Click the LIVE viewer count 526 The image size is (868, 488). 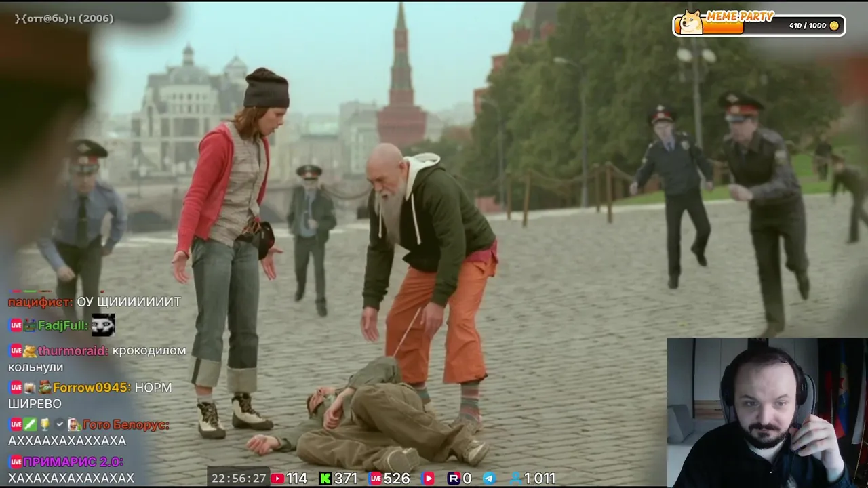[x=397, y=479]
